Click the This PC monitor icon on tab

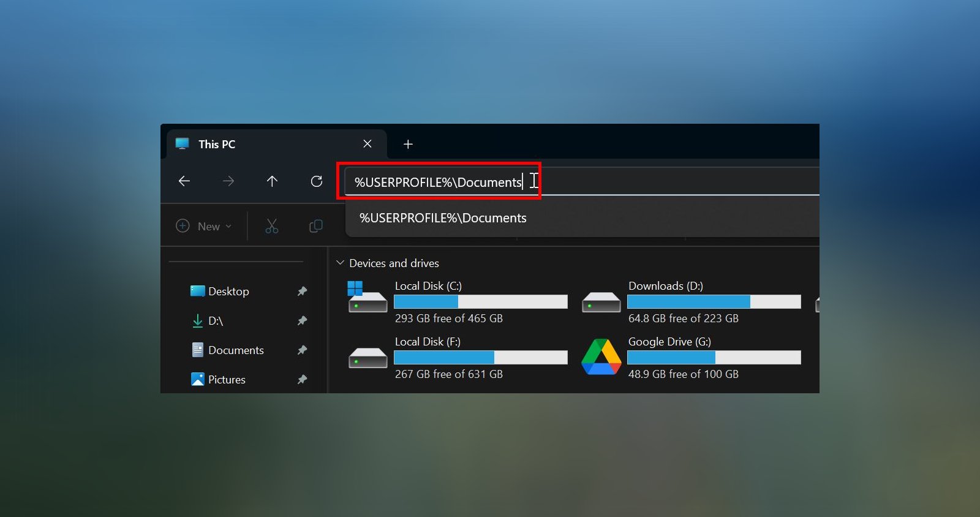click(183, 144)
